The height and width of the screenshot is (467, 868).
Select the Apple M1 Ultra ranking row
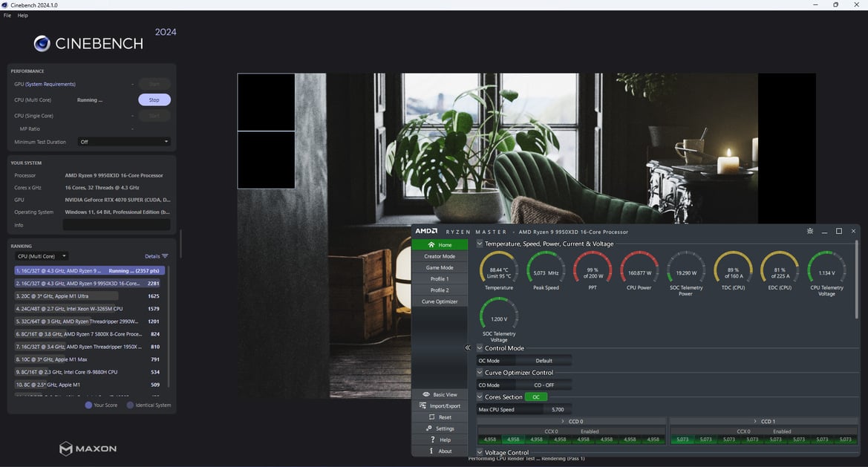(x=90, y=296)
